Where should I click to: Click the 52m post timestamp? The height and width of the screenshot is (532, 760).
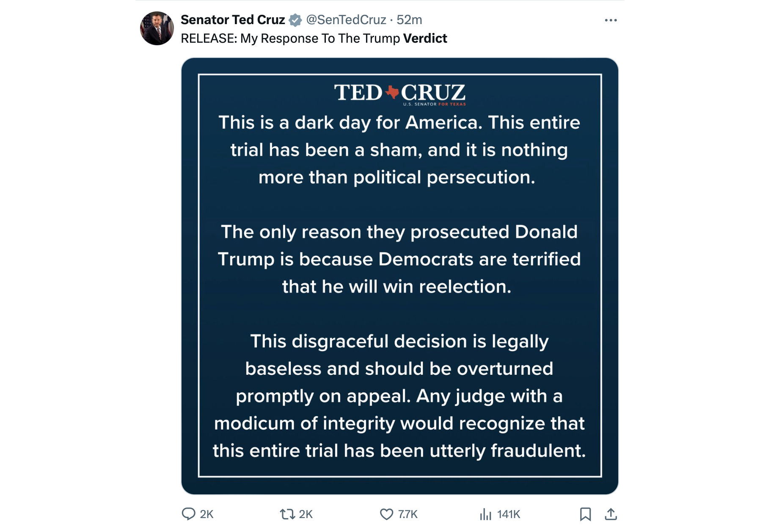pyautogui.click(x=409, y=20)
